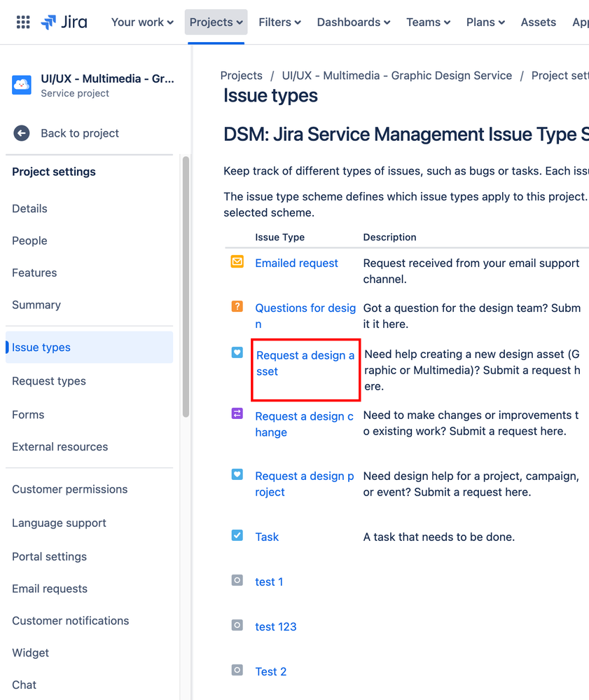589x700 pixels.
Task: Click the Task checkmark icon
Action: tap(237, 535)
